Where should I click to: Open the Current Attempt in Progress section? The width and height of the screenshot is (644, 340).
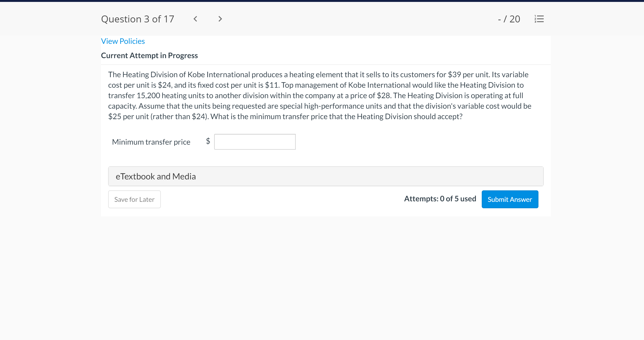point(149,55)
